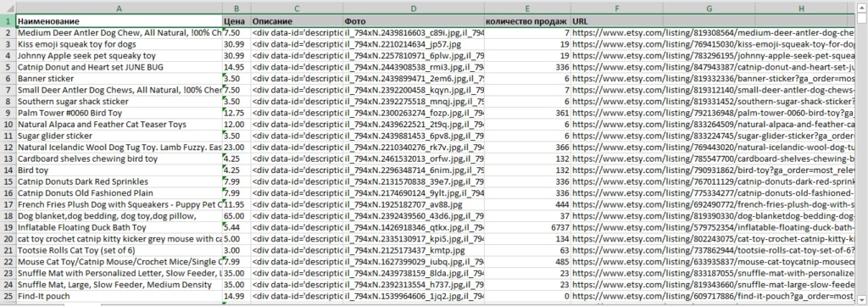The height and width of the screenshot is (306, 868).
Task: Select 'Sugar glider sticker' cell
Action: (x=119, y=136)
